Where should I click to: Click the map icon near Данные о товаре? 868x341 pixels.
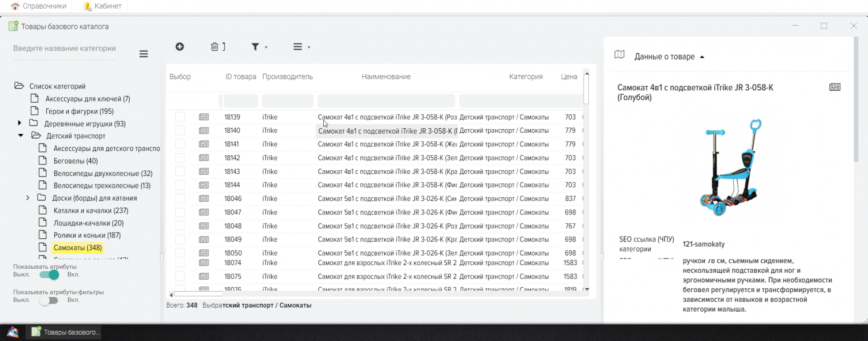[619, 55]
